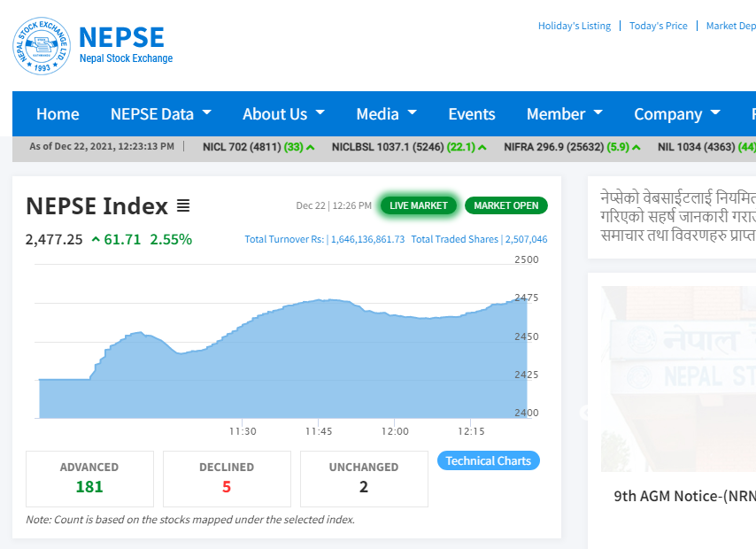Click the Dec 22 | 12:26 PM chart timestamp
Screen dimensions: 756x549
(x=334, y=205)
